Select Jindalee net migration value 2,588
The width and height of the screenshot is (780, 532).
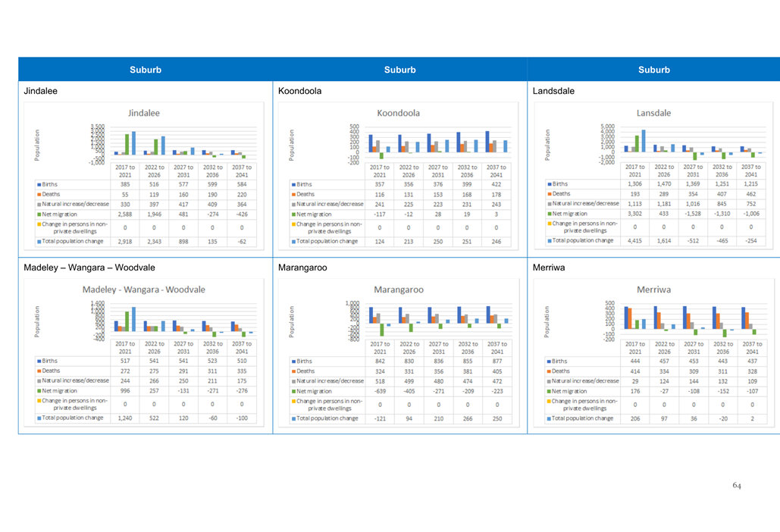click(125, 214)
